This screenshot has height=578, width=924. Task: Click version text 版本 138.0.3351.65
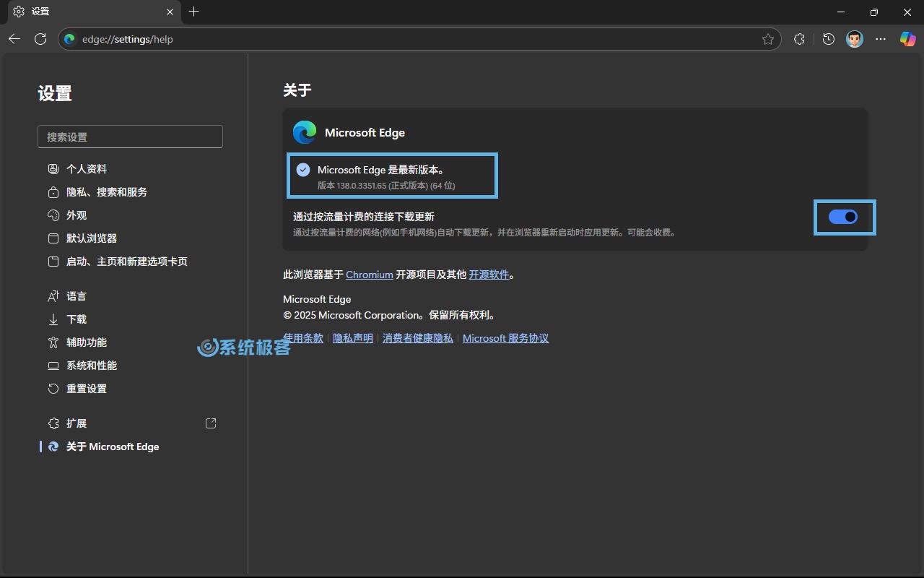point(386,186)
